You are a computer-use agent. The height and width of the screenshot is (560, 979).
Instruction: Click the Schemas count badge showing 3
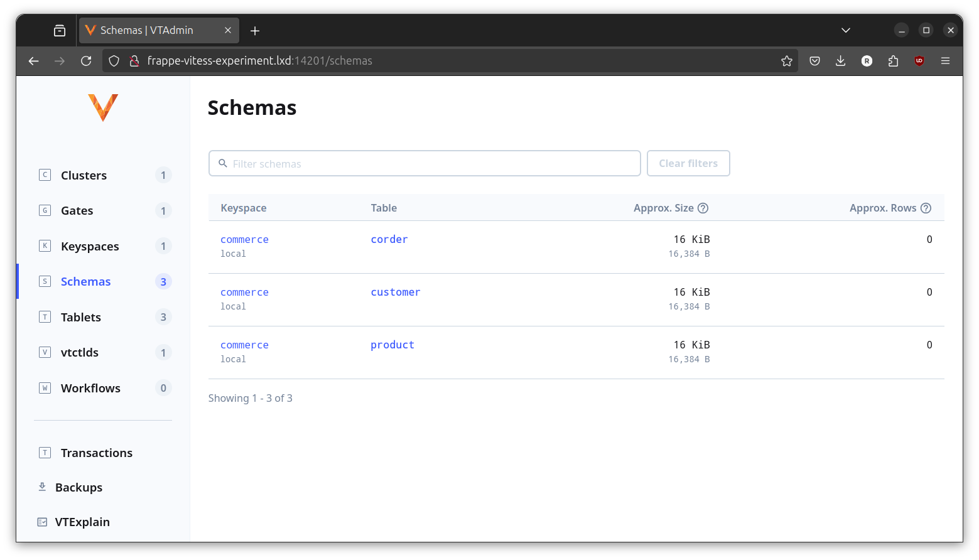tap(163, 281)
